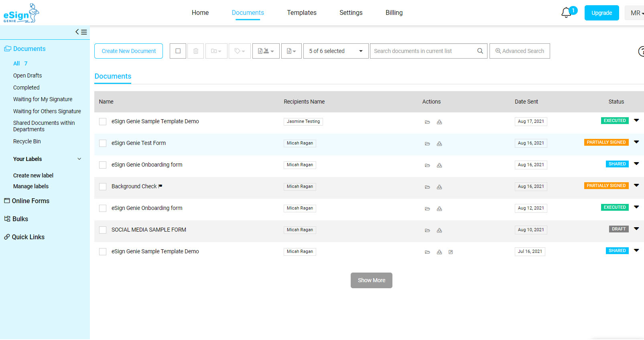Click the Create new label link
Viewport: 644px width, 340px height.
33,175
